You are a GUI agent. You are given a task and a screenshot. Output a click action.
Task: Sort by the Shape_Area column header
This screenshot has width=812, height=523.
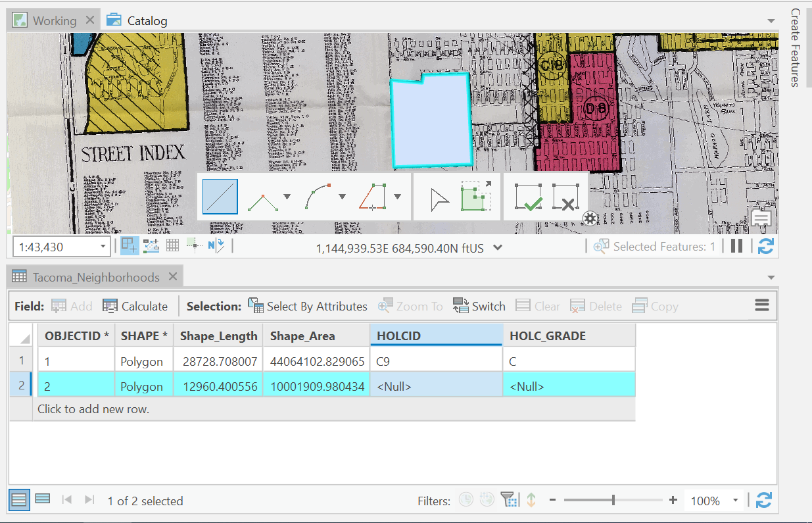(316, 336)
